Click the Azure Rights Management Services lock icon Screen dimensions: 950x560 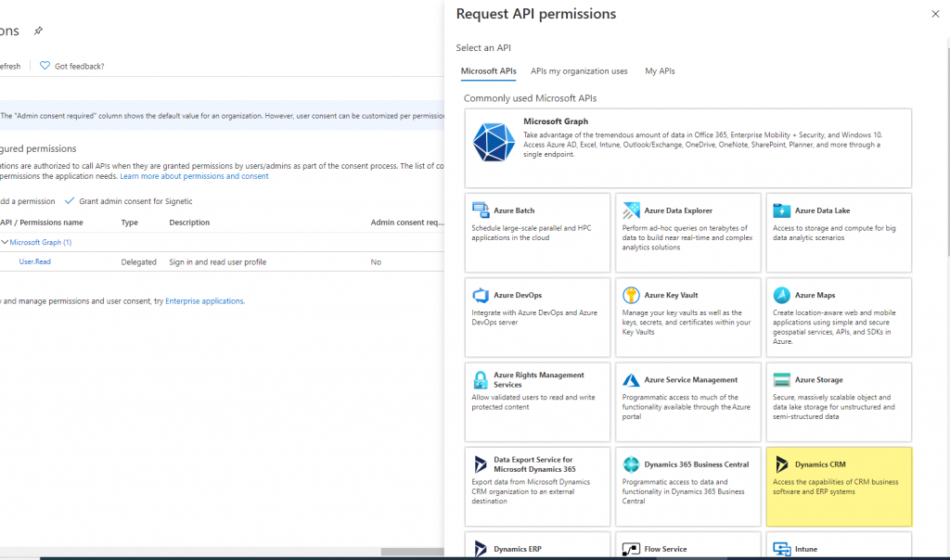point(481,380)
